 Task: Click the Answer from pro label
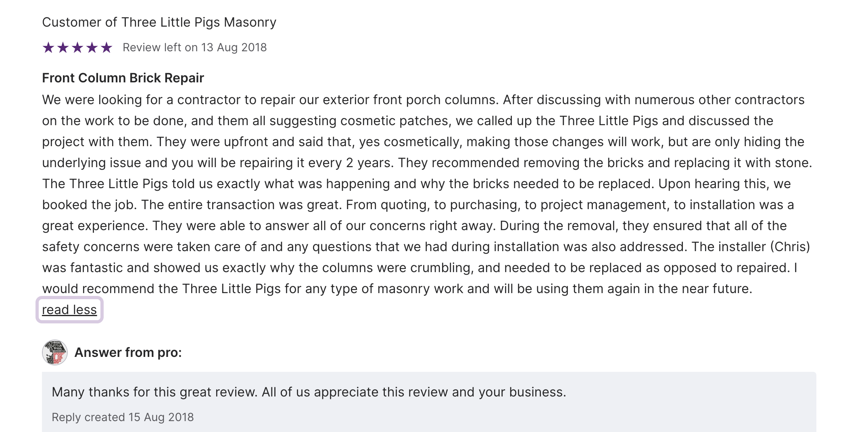pyautogui.click(x=128, y=352)
